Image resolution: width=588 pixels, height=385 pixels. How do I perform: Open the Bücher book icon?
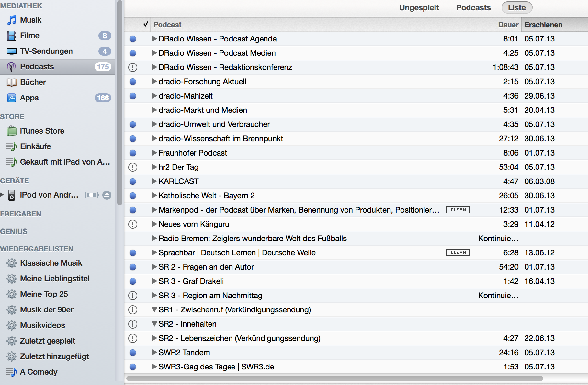pyautogui.click(x=12, y=82)
